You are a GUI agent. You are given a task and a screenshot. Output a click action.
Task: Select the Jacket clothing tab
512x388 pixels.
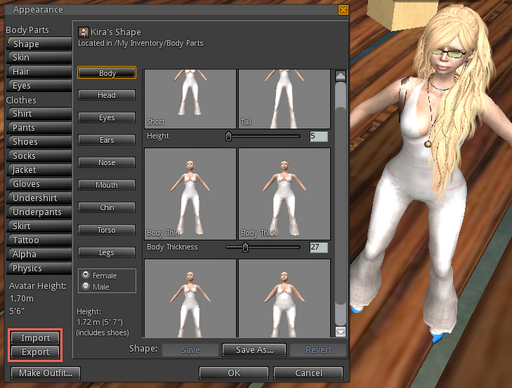39,170
